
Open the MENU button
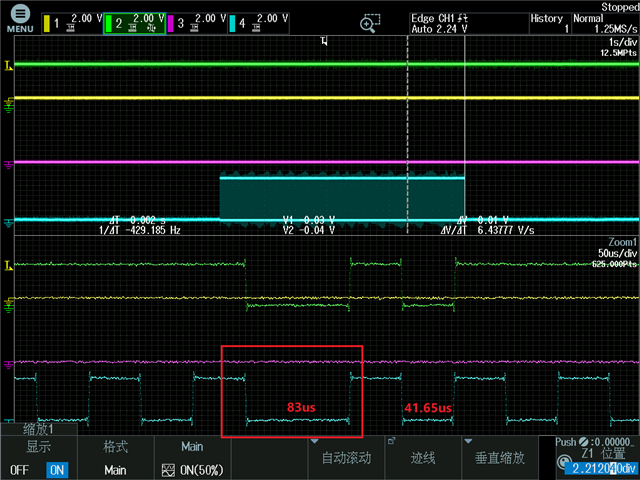(x=20, y=20)
